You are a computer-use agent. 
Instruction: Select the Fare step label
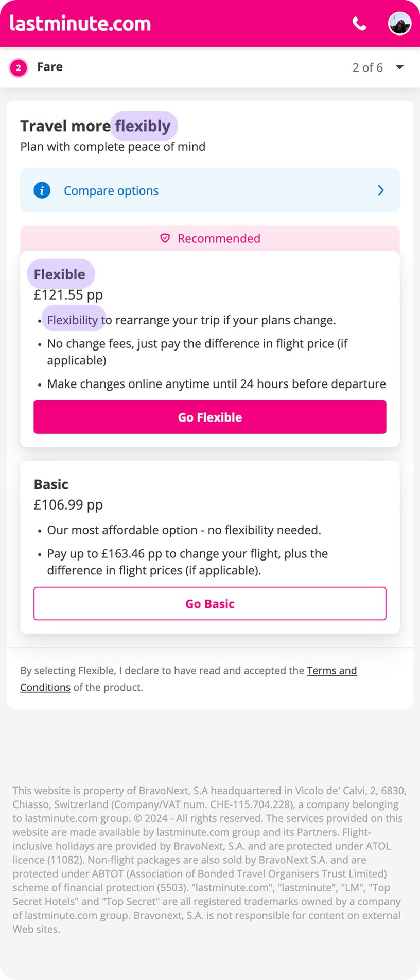point(50,67)
